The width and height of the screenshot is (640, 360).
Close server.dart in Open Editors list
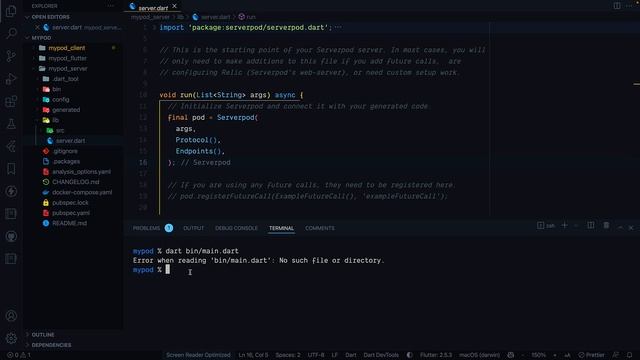tap(38, 27)
